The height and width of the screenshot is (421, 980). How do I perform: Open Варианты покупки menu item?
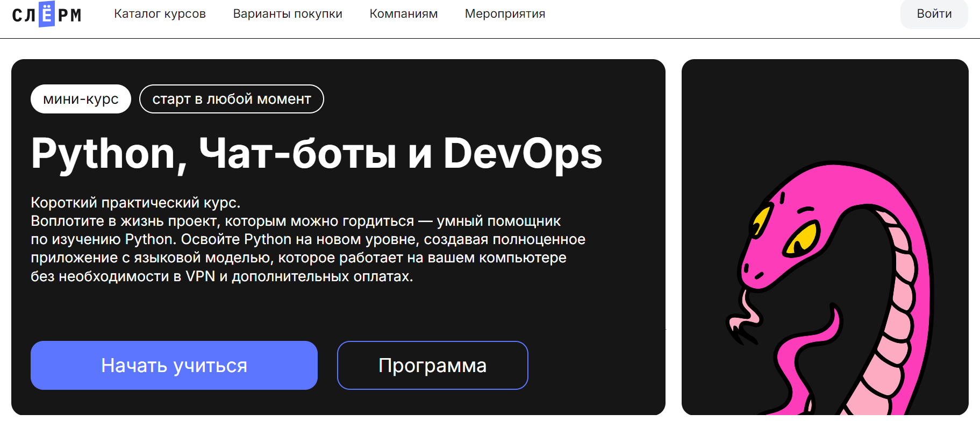pos(288,14)
